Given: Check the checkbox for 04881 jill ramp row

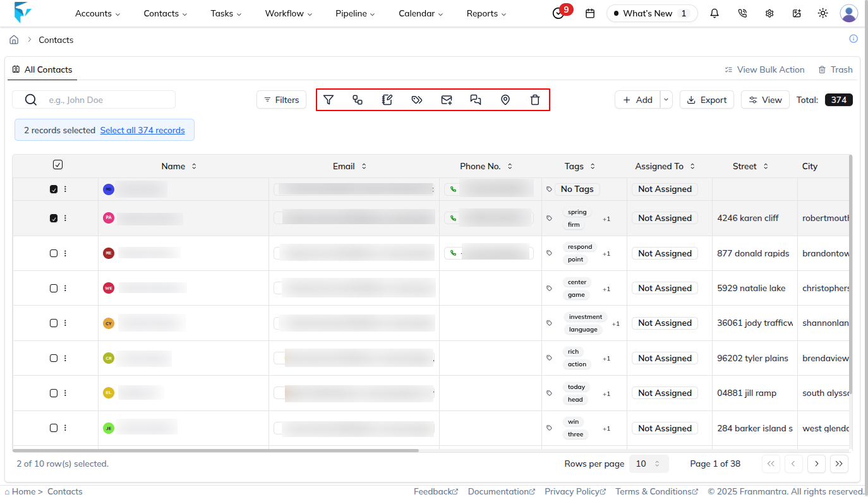Looking at the screenshot, I should (x=54, y=393).
